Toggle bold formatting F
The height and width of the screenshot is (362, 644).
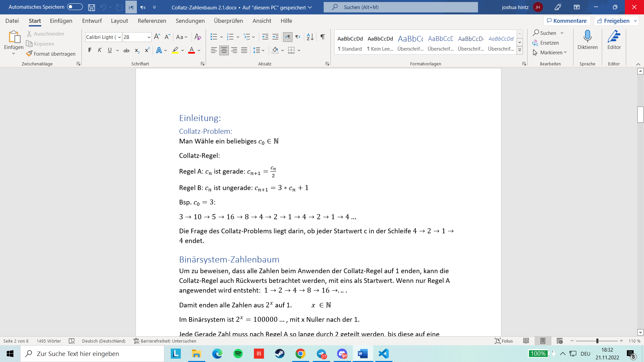90,50
